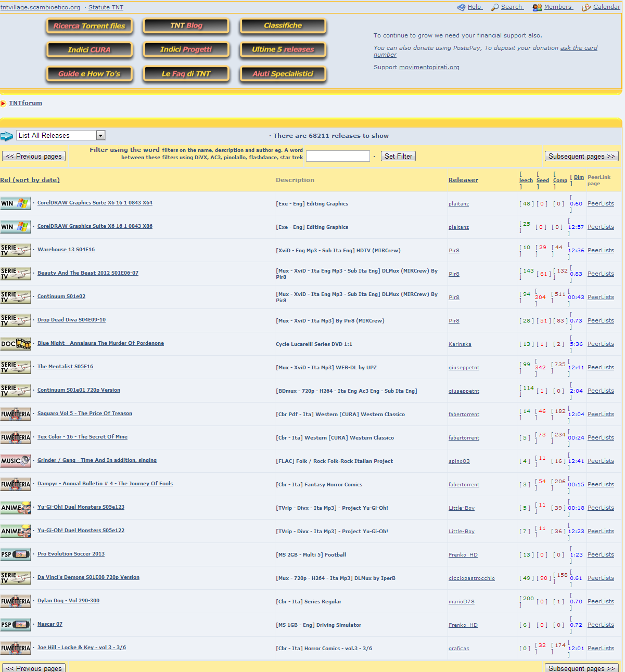Click SERIE TV icon beside Continuum S01e01 720p
The width and height of the screenshot is (625, 672).
pyautogui.click(x=16, y=391)
